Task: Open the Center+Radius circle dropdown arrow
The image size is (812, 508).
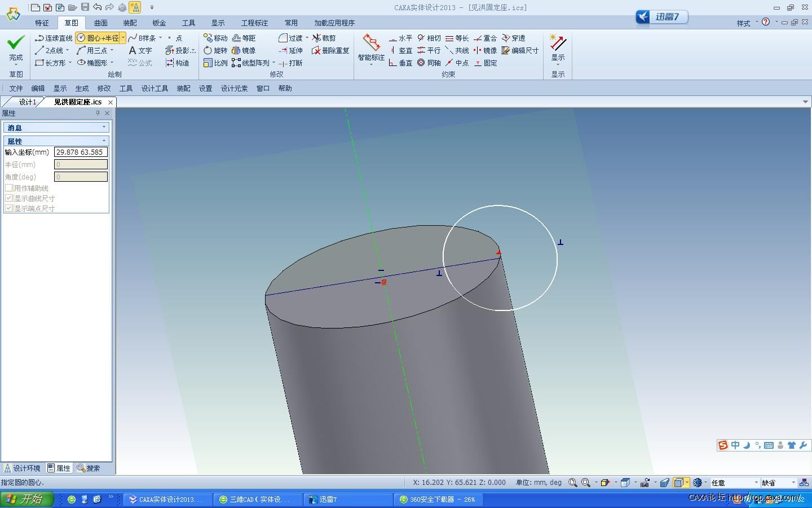Action: pos(123,38)
